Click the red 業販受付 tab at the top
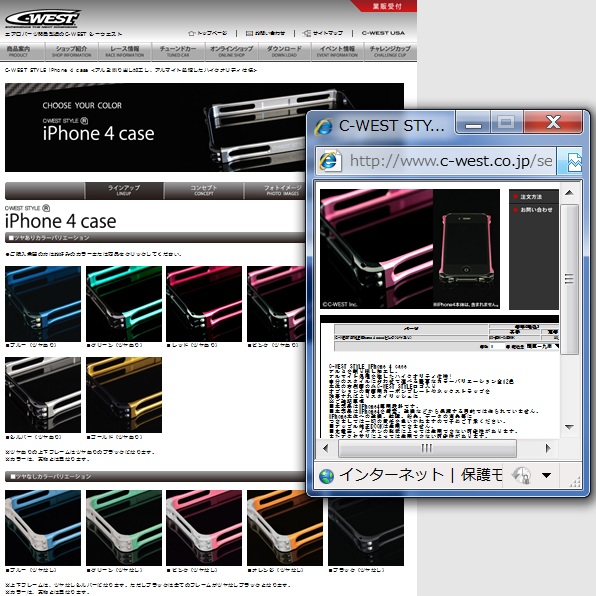The height and width of the screenshot is (596, 596). (x=384, y=6)
